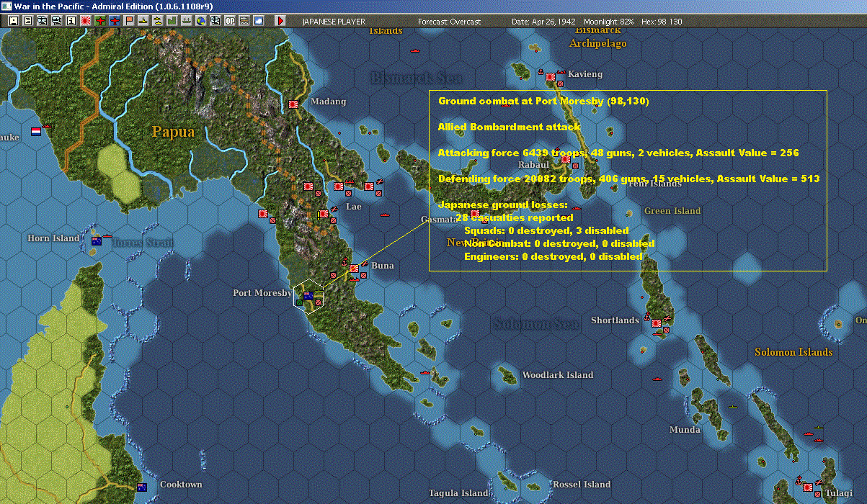
Task: Select the Japanese flag at Tulagi
Action: click(809, 487)
